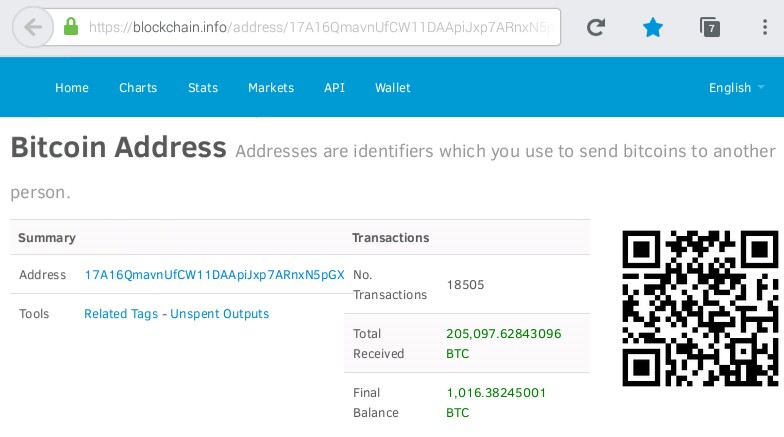Click the dropdown arrow beside English
Viewport: 784px width, 437px height.
[x=761, y=87]
